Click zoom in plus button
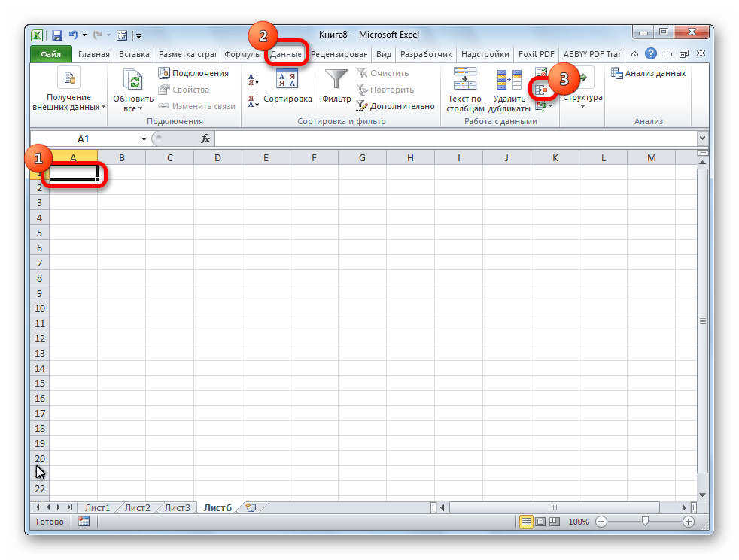The width and height of the screenshot is (739, 560). point(688,522)
